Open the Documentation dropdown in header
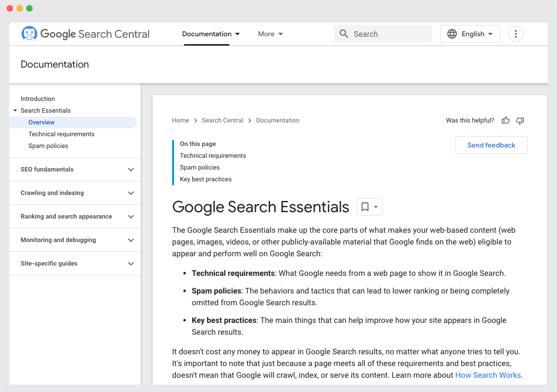The width and height of the screenshot is (557, 392). point(211,34)
